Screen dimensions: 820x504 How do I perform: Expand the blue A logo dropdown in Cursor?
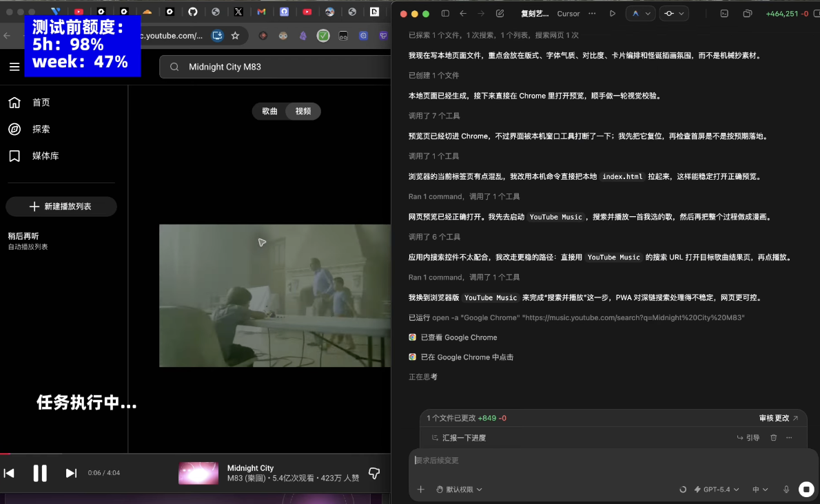(x=641, y=14)
